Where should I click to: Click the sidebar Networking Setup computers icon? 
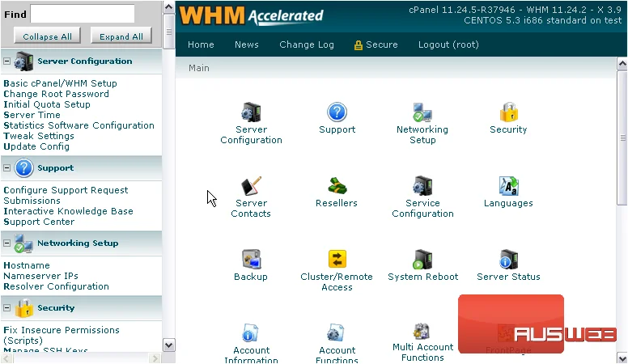click(23, 243)
